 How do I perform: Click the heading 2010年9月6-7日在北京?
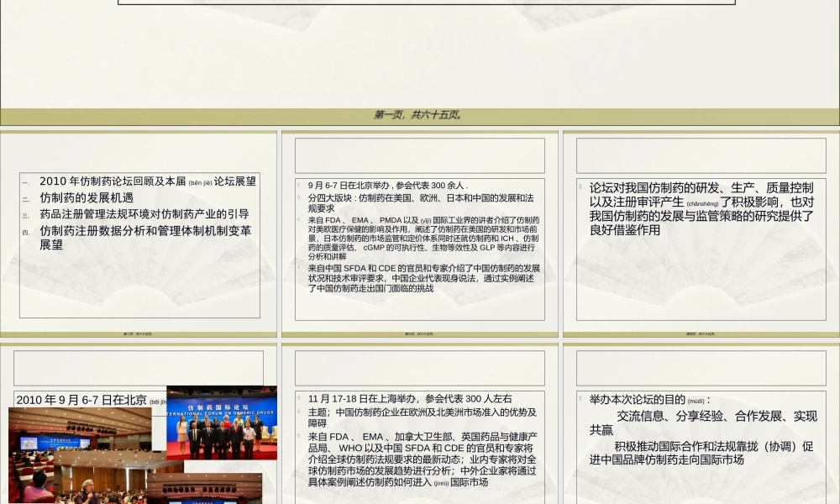pos(81,401)
